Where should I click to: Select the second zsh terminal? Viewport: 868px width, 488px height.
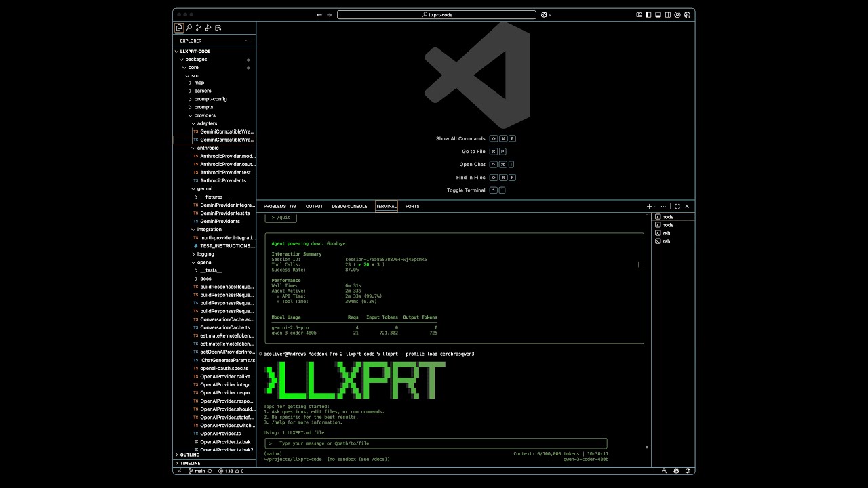tap(673, 241)
